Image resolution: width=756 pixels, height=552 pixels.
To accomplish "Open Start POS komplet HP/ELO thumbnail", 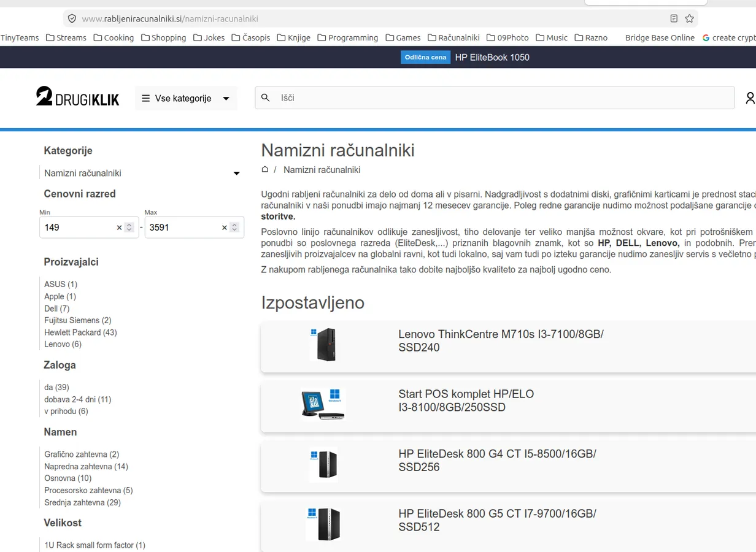I will point(323,404).
